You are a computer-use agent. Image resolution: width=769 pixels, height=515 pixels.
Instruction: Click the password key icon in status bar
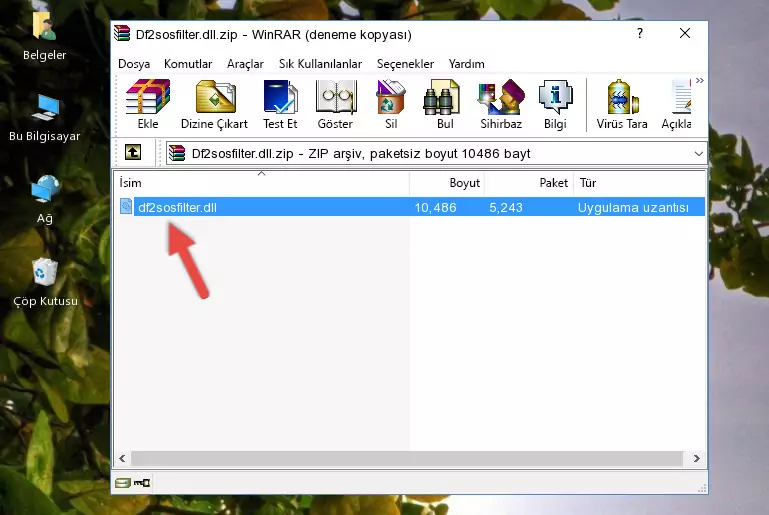142,483
